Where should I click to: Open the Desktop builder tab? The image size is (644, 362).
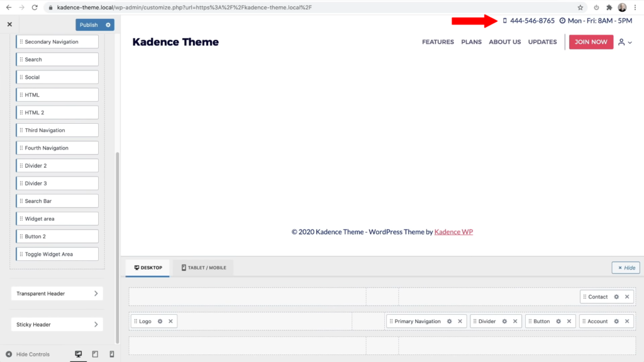click(x=148, y=268)
